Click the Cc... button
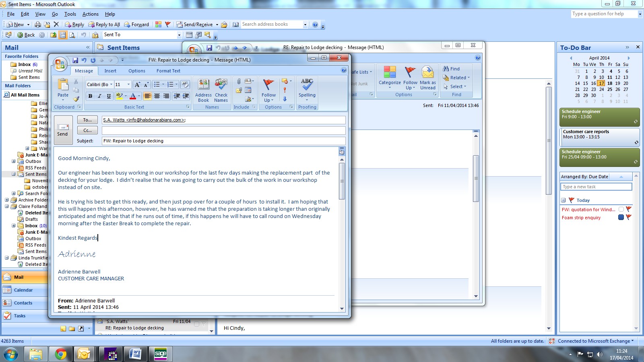 click(87, 130)
